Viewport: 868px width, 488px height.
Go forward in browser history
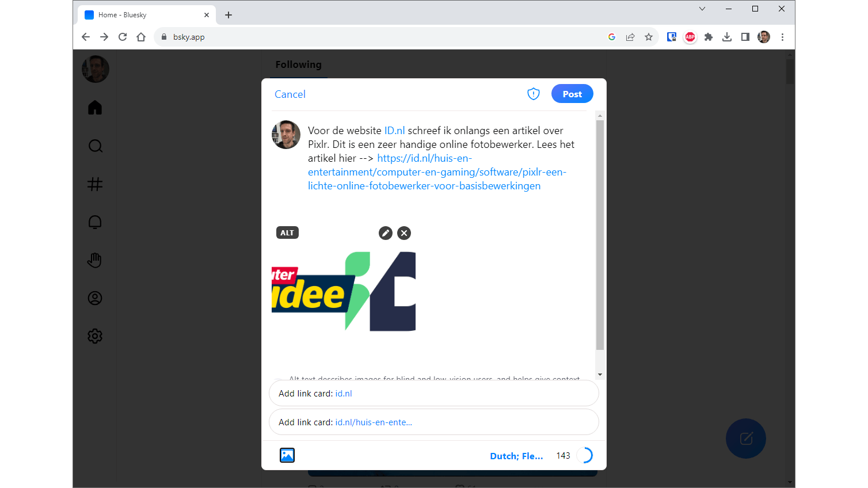(x=104, y=37)
